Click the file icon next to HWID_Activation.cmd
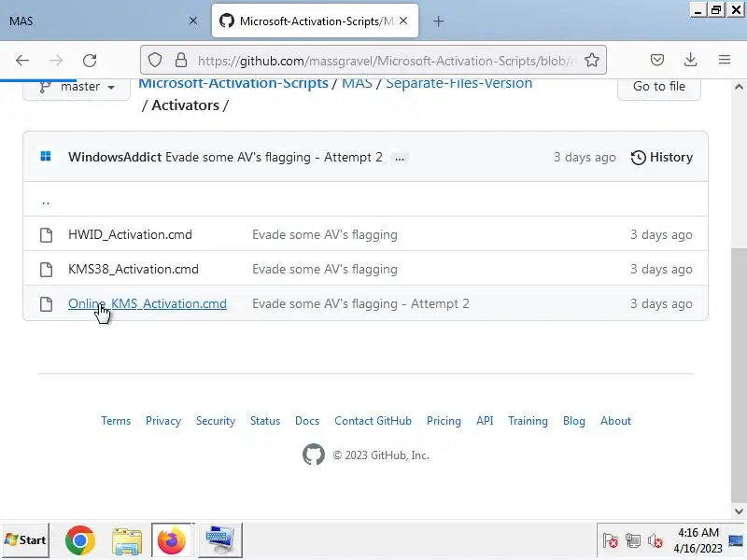The width and height of the screenshot is (747, 560). click(46, 235)
